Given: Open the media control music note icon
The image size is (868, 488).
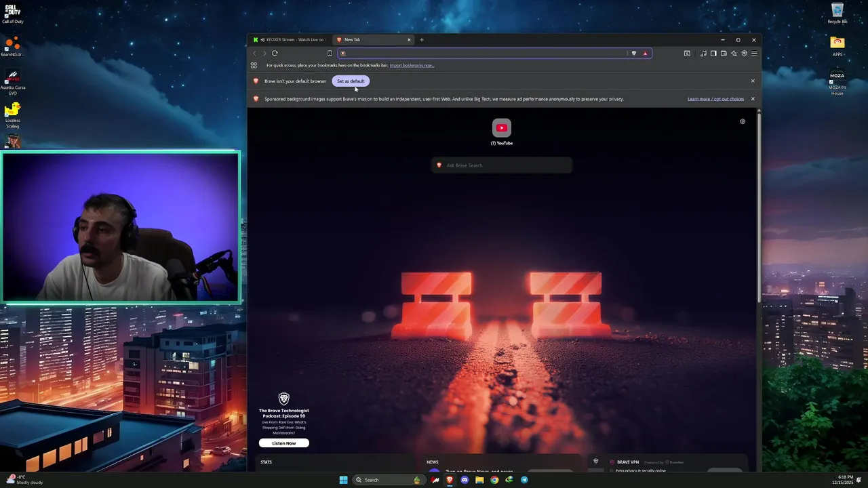Looking at the screenshot, I should tap(703, 54).
